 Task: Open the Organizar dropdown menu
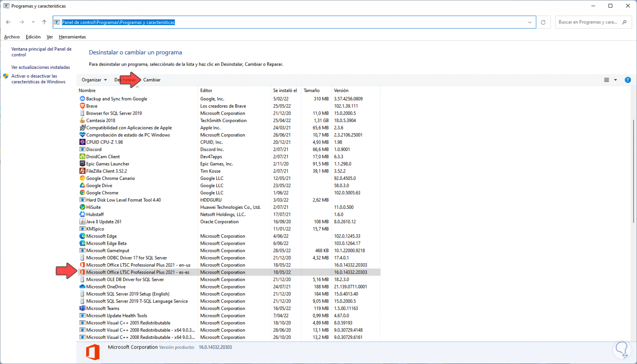(x=94, y=80)
